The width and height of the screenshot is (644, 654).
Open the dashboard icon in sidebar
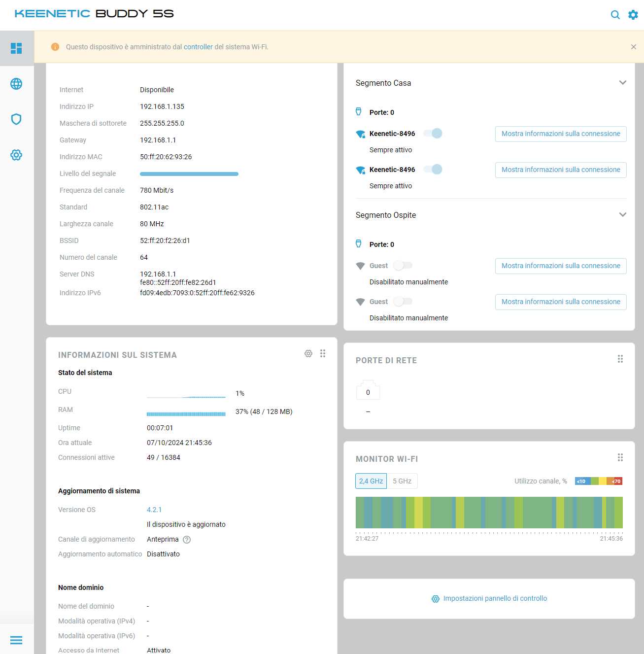coord(16,48)
